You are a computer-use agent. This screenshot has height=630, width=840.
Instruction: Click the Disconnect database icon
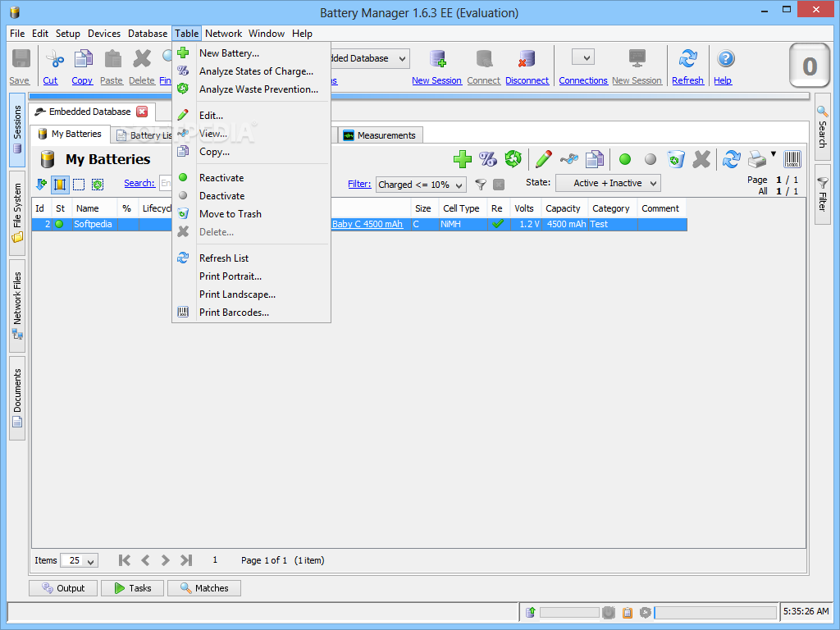click(x=527, y=59)
